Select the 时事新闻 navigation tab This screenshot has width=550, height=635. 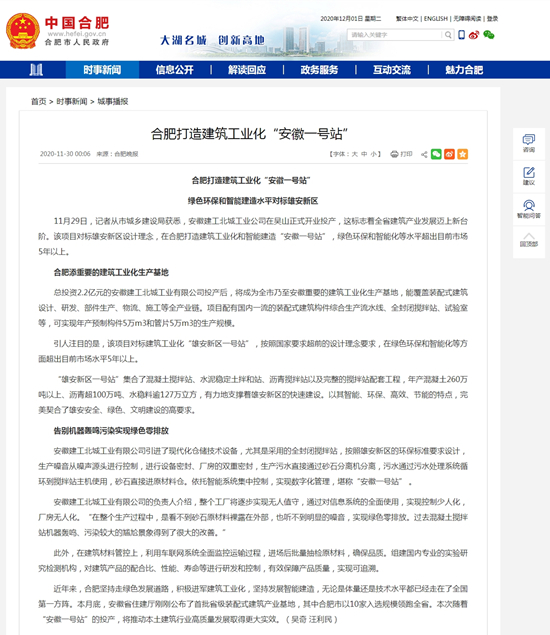tap(102, 70)
